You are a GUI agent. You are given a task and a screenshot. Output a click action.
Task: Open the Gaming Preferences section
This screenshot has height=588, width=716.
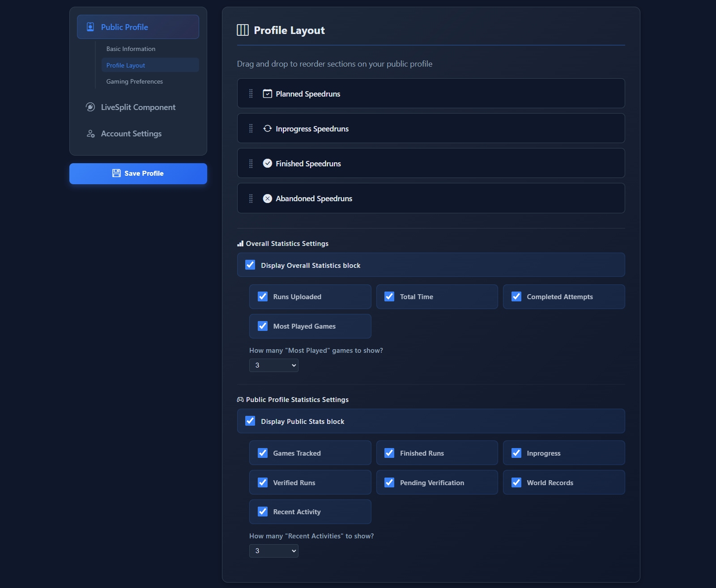(x=134, y=81)
